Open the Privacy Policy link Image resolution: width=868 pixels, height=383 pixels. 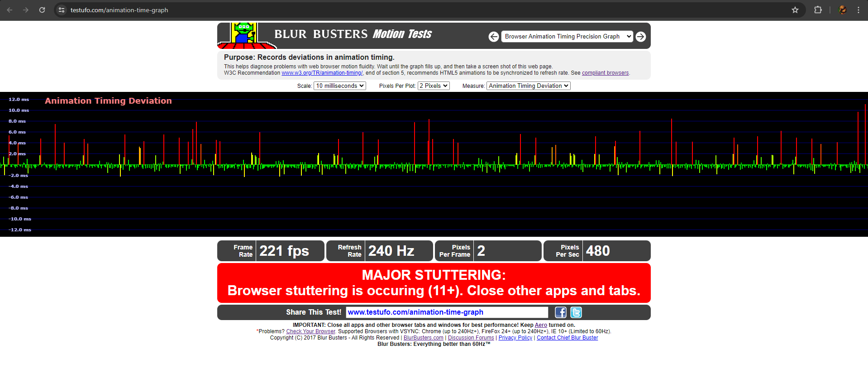point(515,338)
